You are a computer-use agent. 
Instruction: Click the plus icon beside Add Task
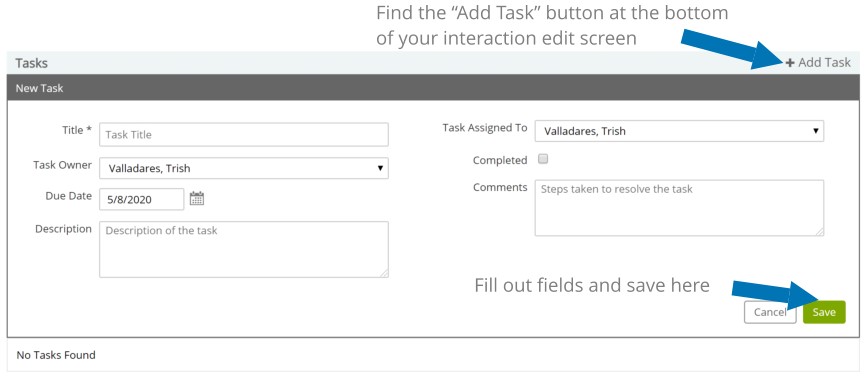point(790,63)
